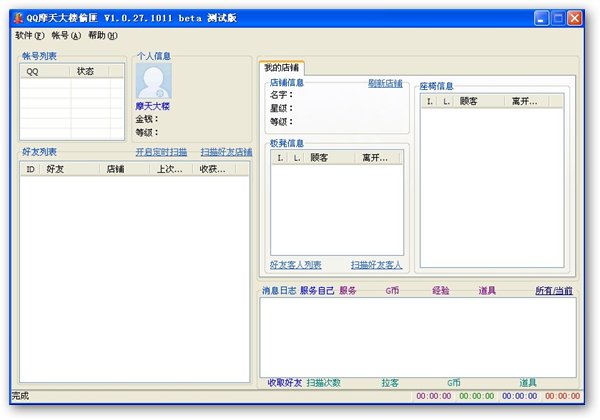Click the 离开... column header in 座椅信息
600x420 pixels.
coord(527,101)
